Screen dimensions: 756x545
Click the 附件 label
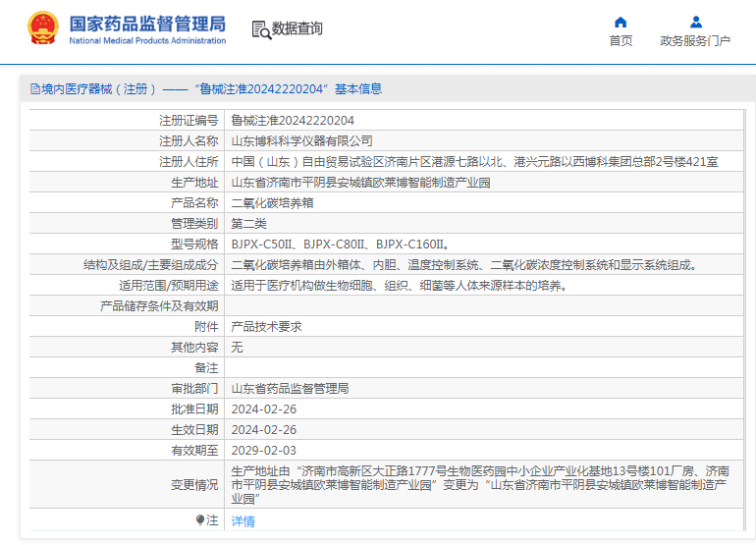point(206,327)
